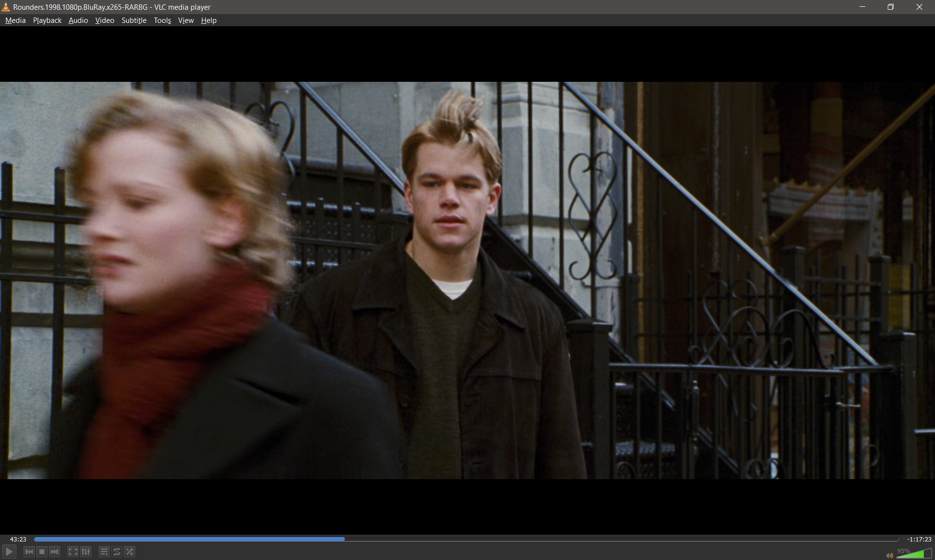
Task: Open the Subtitle menu
Action: [x=134, y=20]
